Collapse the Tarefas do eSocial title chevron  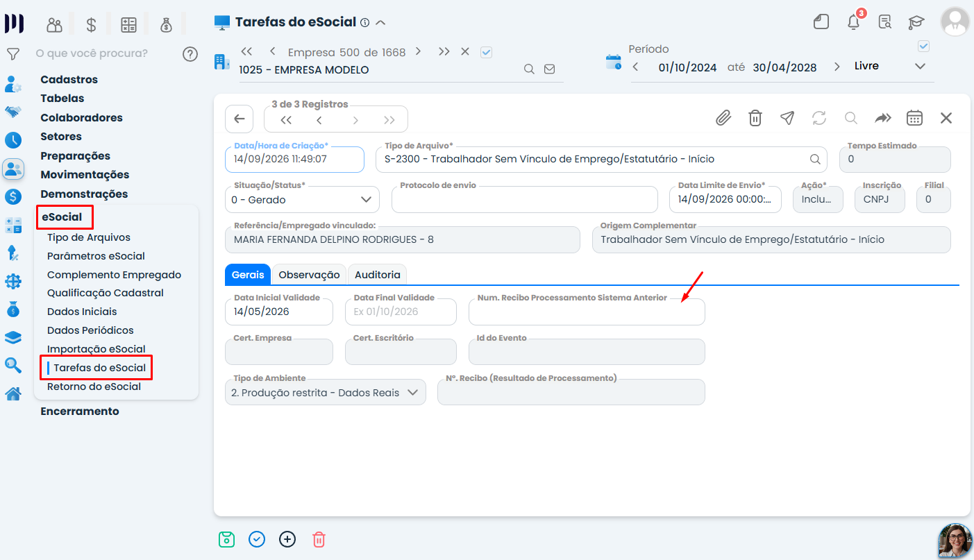click(x=380, y=22)
